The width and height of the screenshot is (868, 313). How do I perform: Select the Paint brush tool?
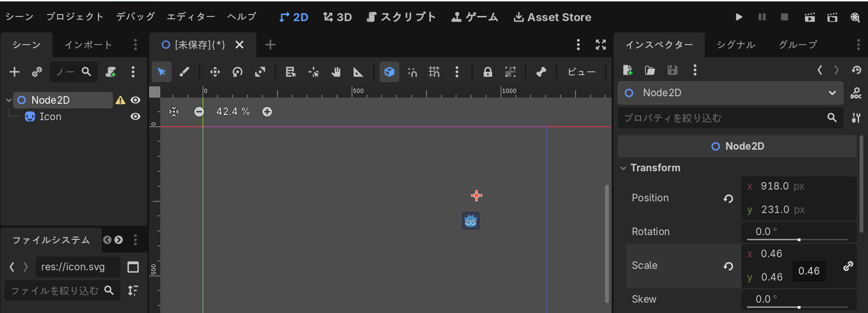(x=184, y=72)
